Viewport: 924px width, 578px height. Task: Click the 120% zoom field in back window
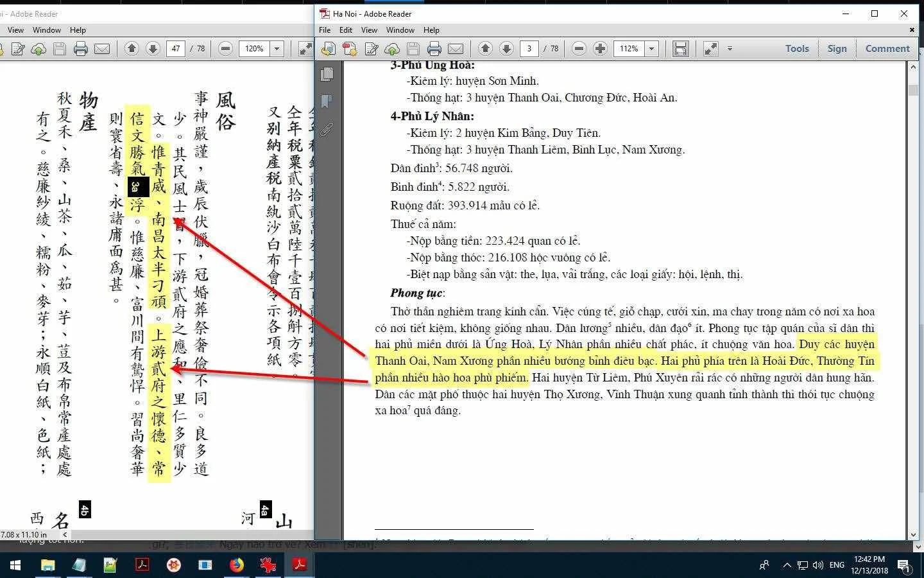254,49
